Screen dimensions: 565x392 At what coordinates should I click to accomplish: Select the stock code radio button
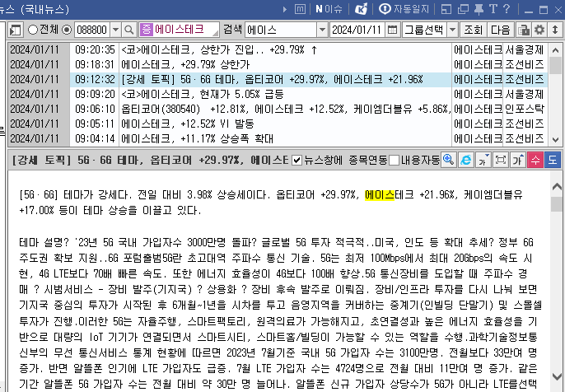(x=67, y=30)
